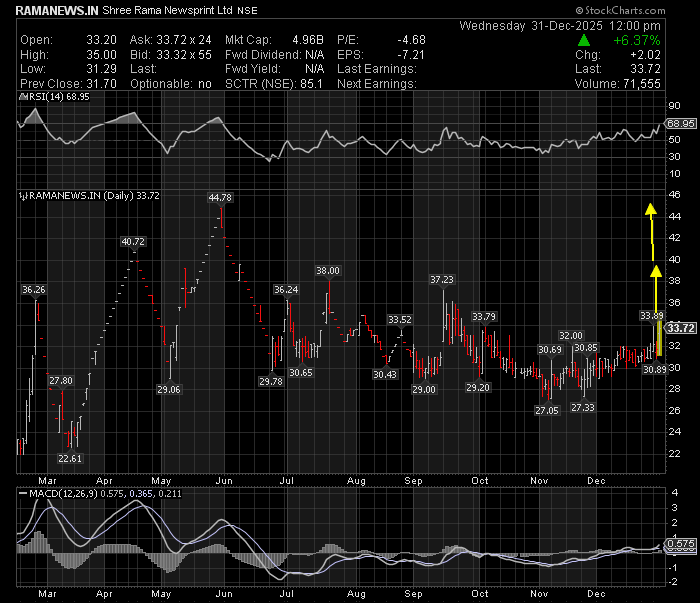
Task: Click the 30.65 price label
Action: 301,373
